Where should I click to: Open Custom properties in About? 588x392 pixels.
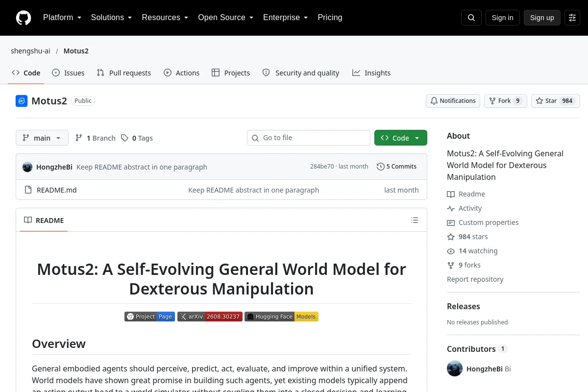click(483, 222)
